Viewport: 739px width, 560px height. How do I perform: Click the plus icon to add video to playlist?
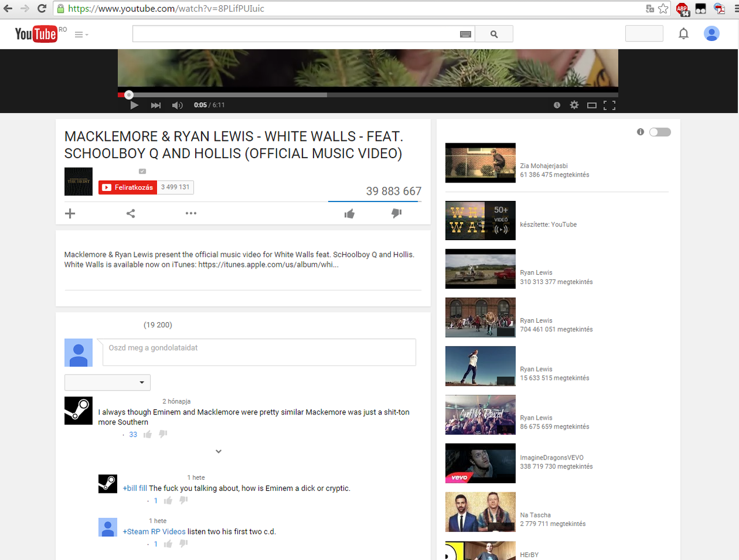[x=70, y=214]
